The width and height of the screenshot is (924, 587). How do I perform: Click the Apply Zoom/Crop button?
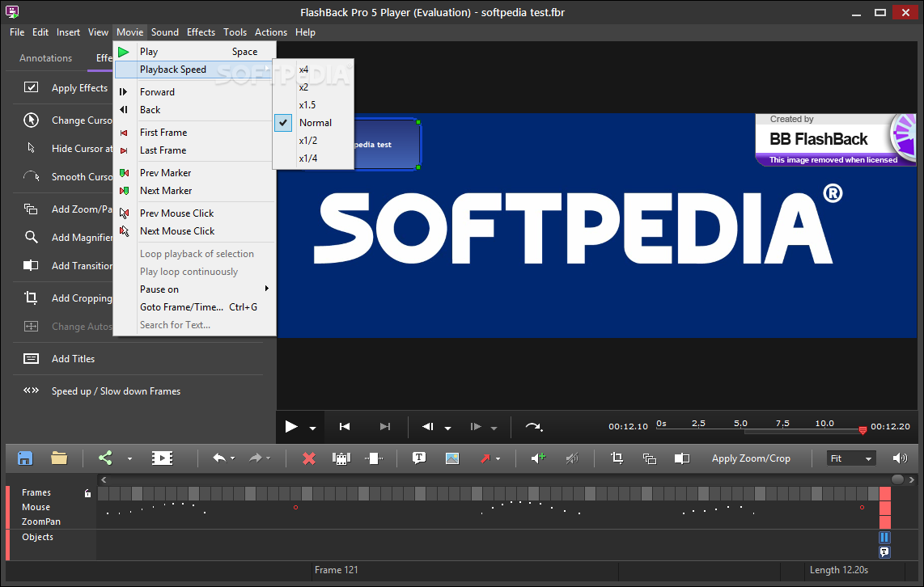751,458
